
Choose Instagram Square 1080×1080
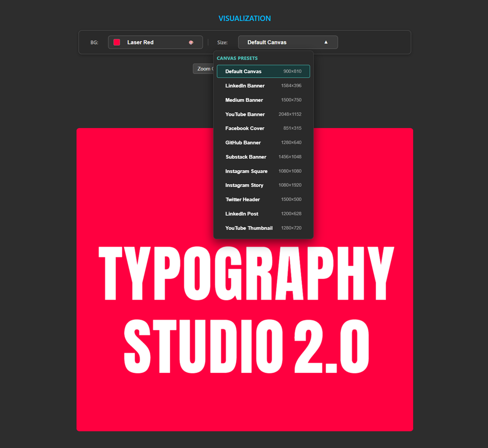click(263, 171)
